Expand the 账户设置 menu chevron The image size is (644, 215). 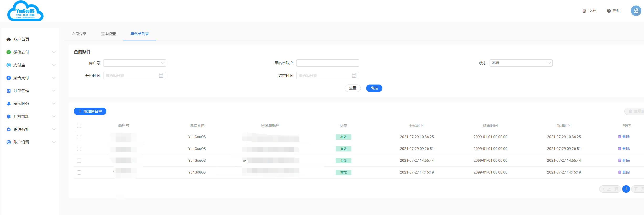click(x=54, y=142)
